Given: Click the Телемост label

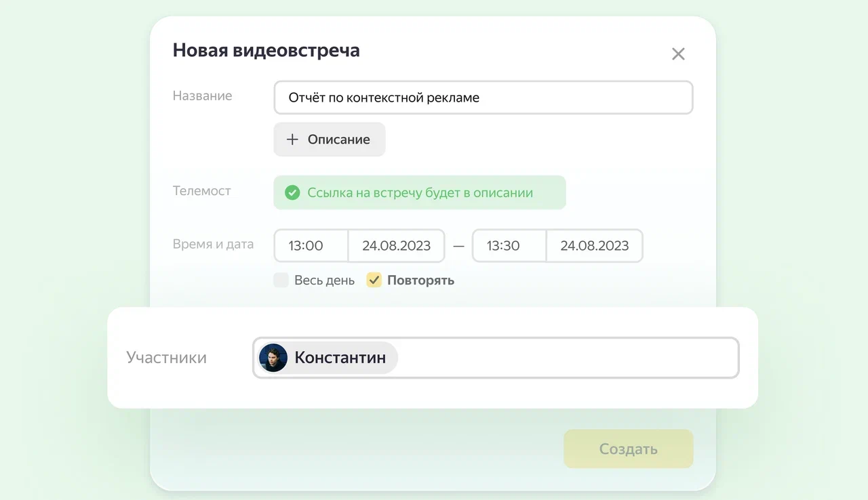Looking at the screenshot, I should tap(201, 191).
